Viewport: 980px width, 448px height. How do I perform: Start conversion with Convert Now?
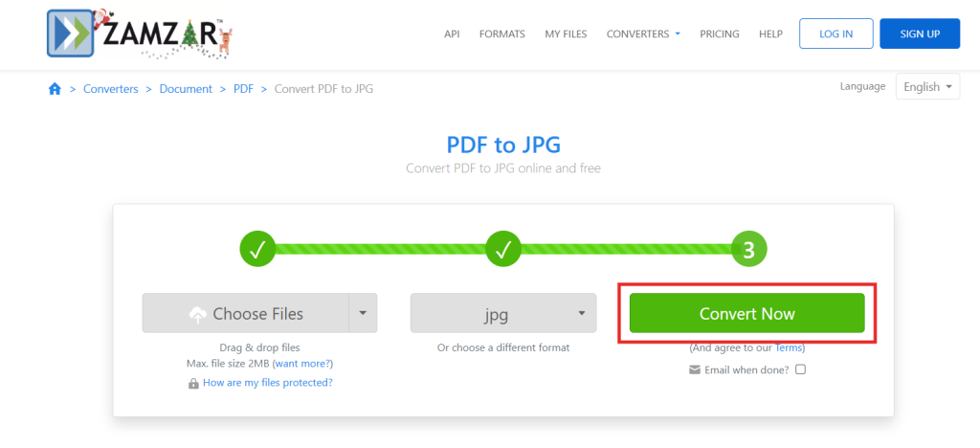pyautogui.click(x=746, y=313)
